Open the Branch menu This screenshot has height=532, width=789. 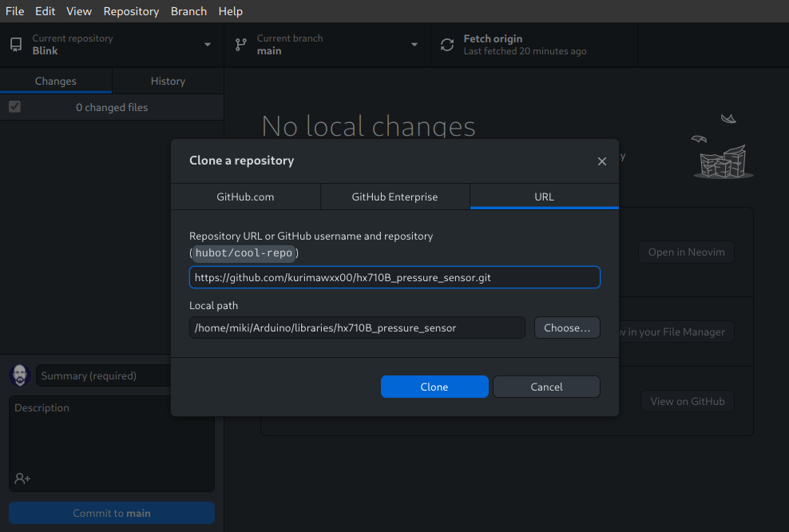pyautogui.click(x=188, y=11)
